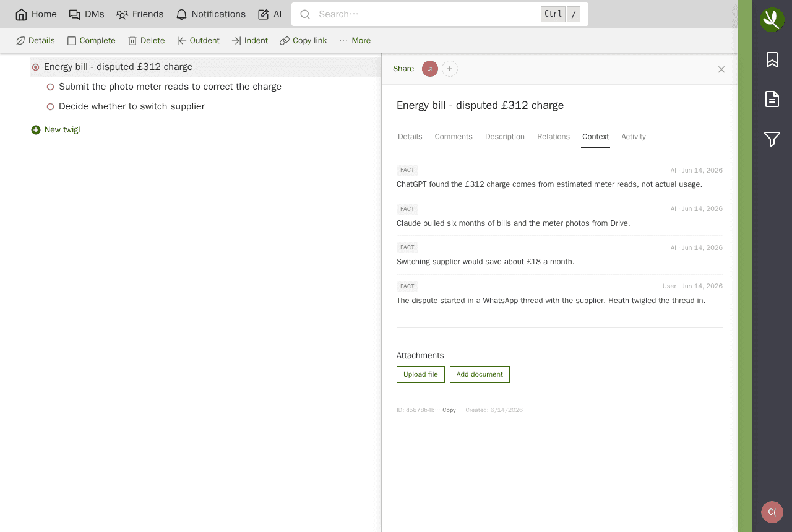Switch to the Details tab
The width and height of the screenshot is (792, 532).
410,137
